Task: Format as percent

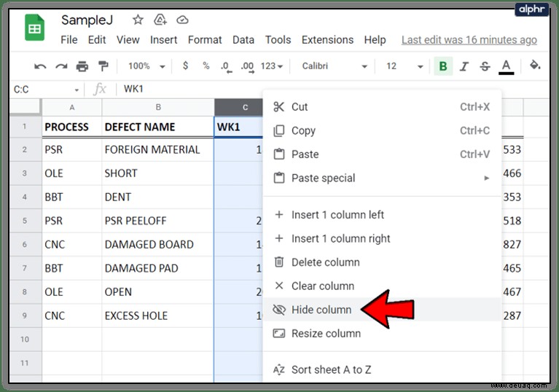Action: point(206,66)
